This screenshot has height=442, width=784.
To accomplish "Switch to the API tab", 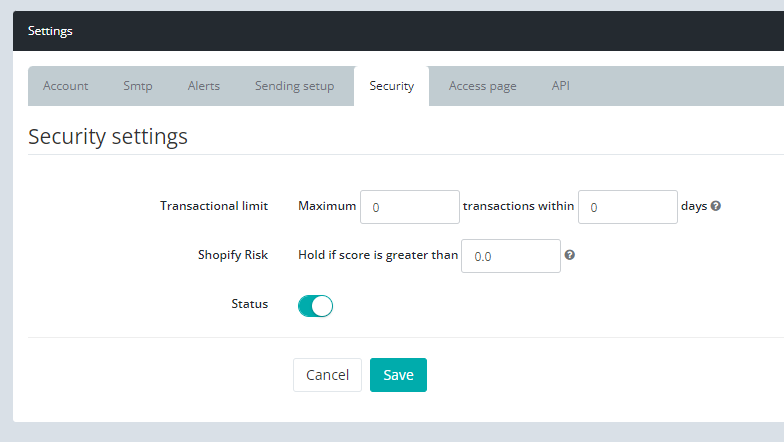I will pyautogui.click(x=560, y=86).
